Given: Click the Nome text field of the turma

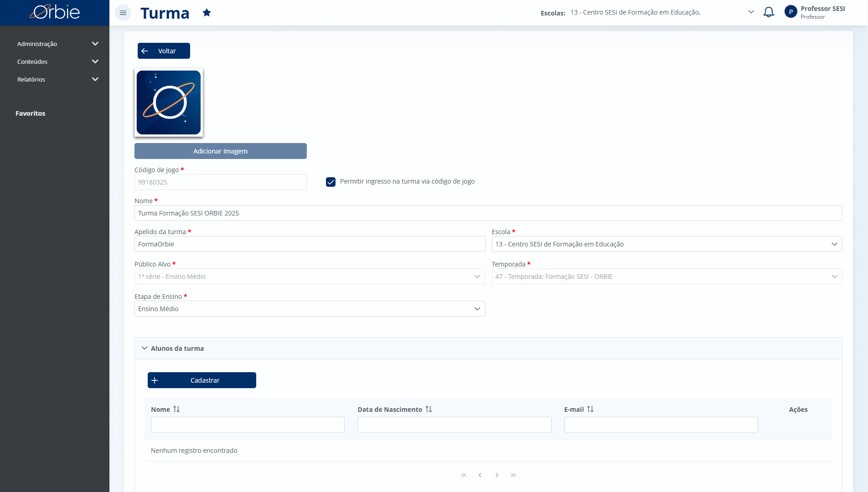Looking at the screenshot, I should 488,213.
